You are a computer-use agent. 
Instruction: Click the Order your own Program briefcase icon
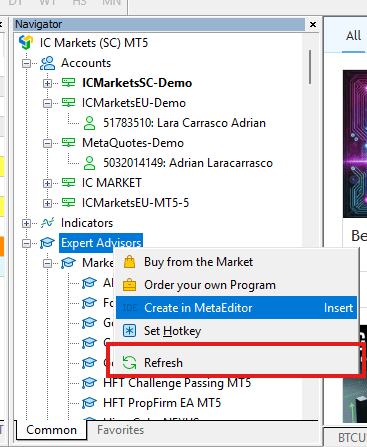(x=129, y=285)
